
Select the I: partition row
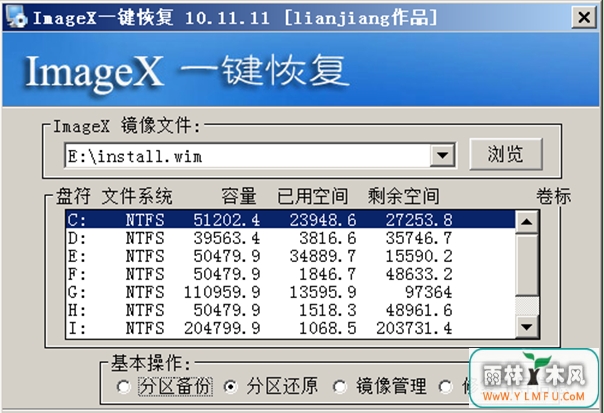tap(290, 329)
